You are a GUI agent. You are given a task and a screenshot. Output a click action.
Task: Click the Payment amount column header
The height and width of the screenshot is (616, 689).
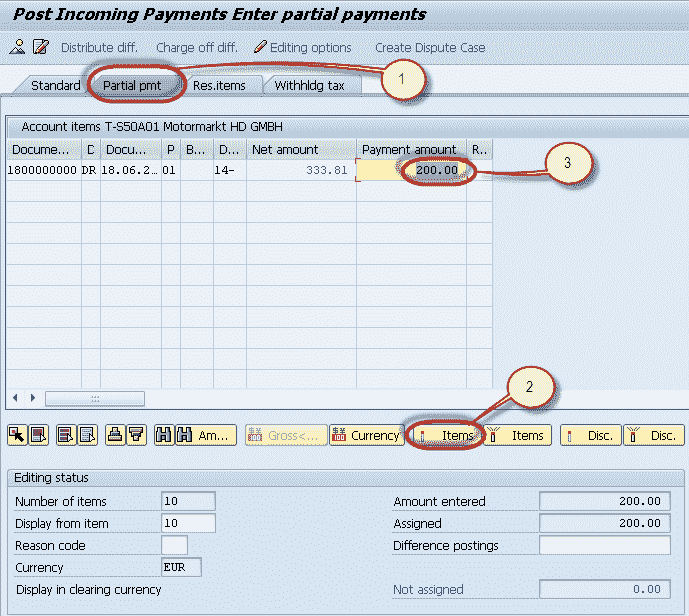tap(411, 150)
